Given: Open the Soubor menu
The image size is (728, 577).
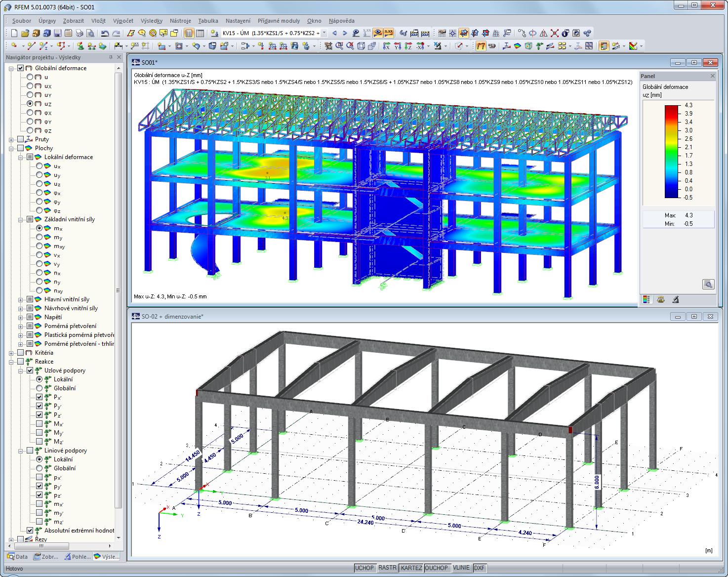Looking at the screenshot, I should [22, 21].
